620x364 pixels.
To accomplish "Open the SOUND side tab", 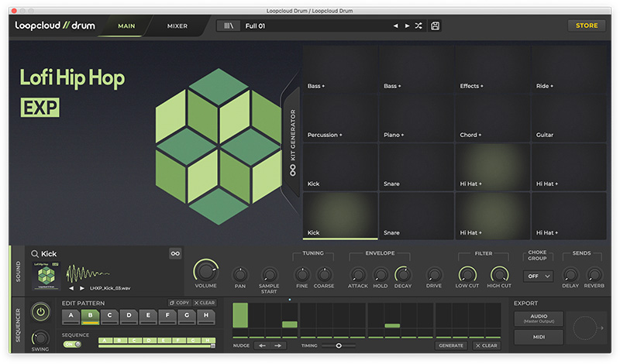I will point(18,271).
